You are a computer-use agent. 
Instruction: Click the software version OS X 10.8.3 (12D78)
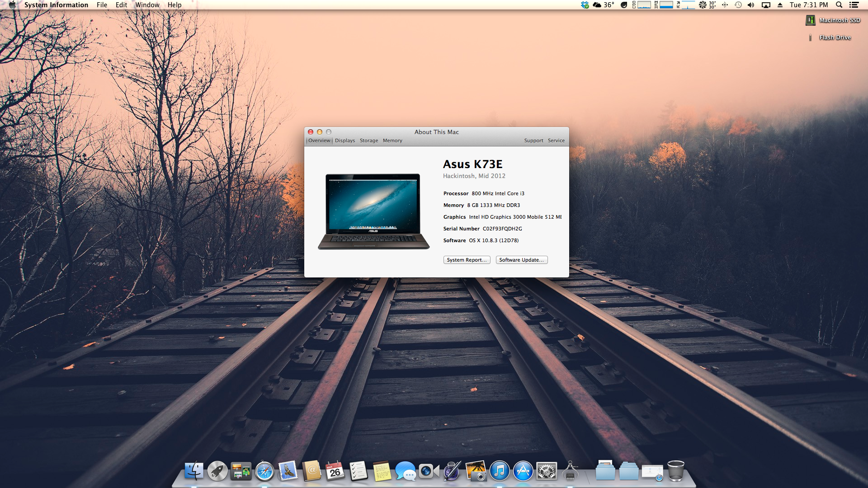point(494,240)
